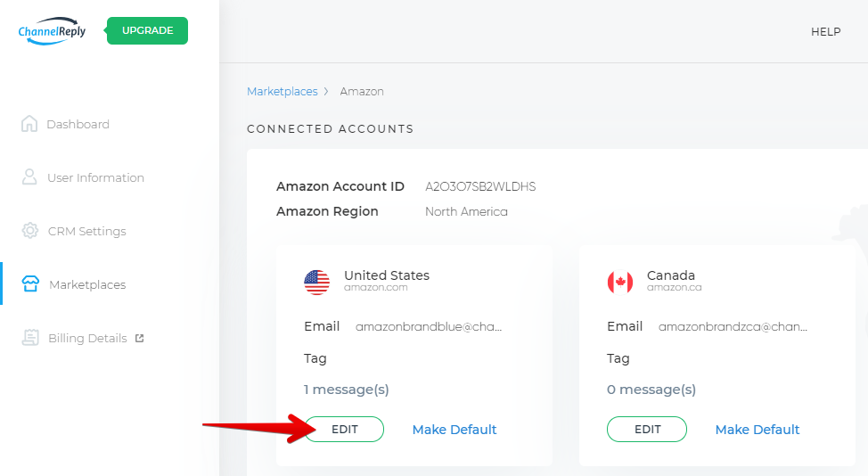The width and height of the screenshot is (868, 476).
Task: Edit the Canada account
Action: pos(647,429)
